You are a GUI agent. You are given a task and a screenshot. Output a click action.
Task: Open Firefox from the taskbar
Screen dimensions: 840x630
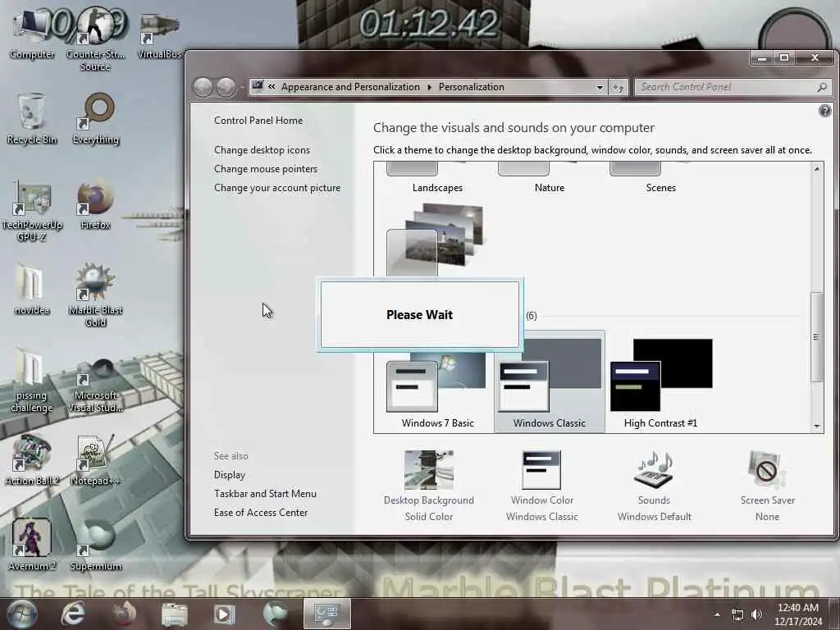coord(123,614)
